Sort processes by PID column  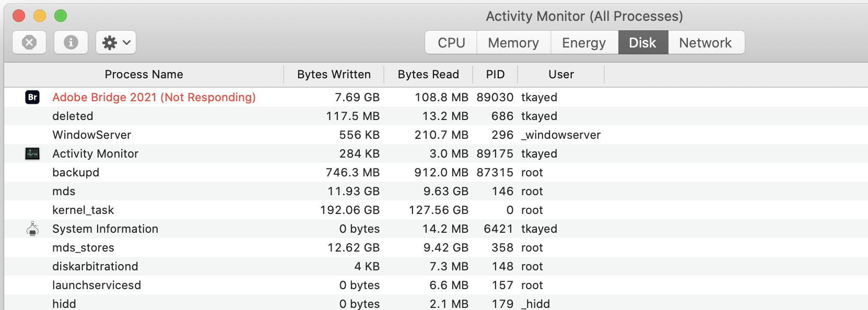pos(495,75)
